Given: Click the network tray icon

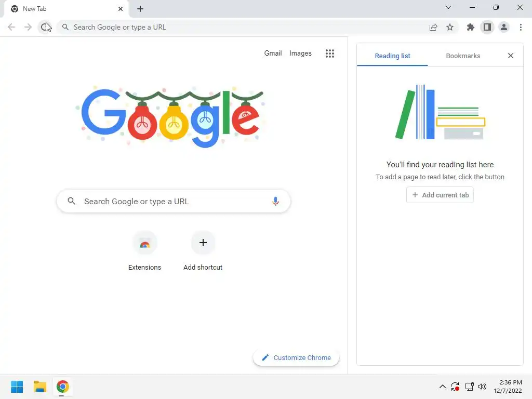Looking at the screenshot, I should coord(470,387).
